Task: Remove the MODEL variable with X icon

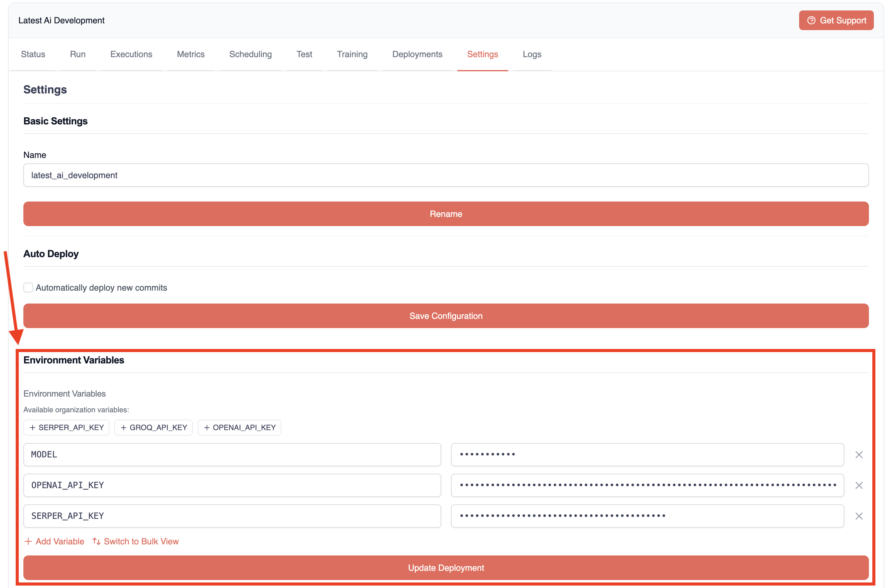Action: click(858, 454)
